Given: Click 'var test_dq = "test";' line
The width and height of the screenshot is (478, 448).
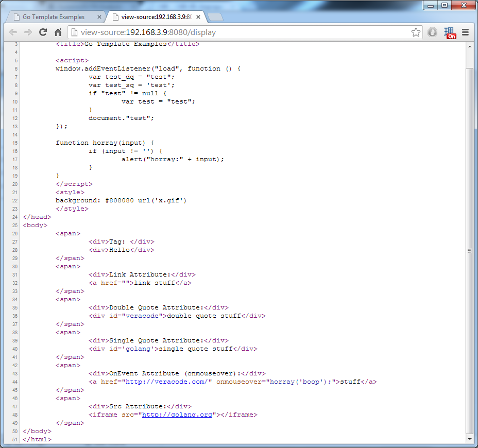Looking at the screenshot, I should coord(131,77).
